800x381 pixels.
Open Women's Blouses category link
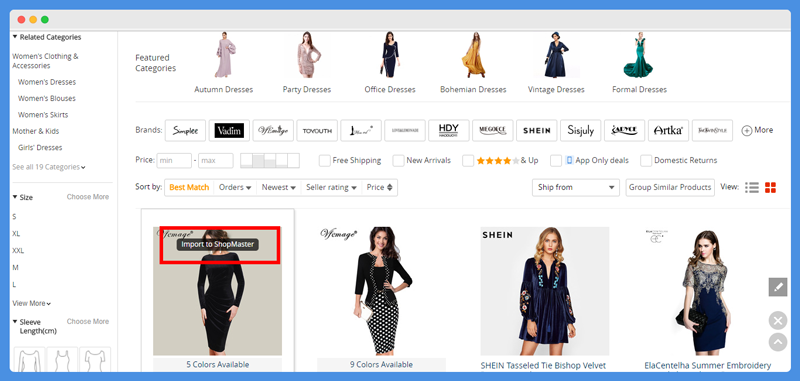point(47,98)
